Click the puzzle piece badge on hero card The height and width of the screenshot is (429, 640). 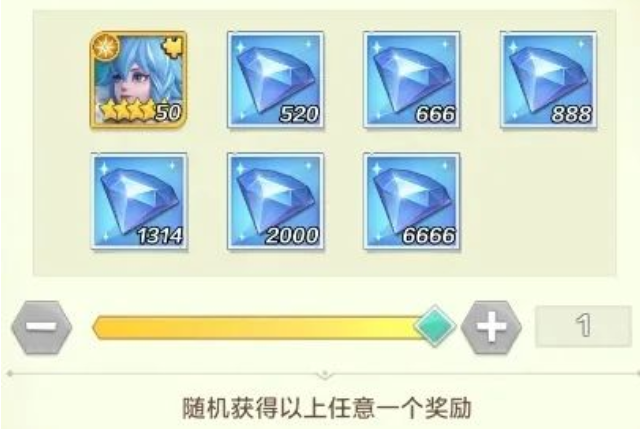[x=173, y=47]
